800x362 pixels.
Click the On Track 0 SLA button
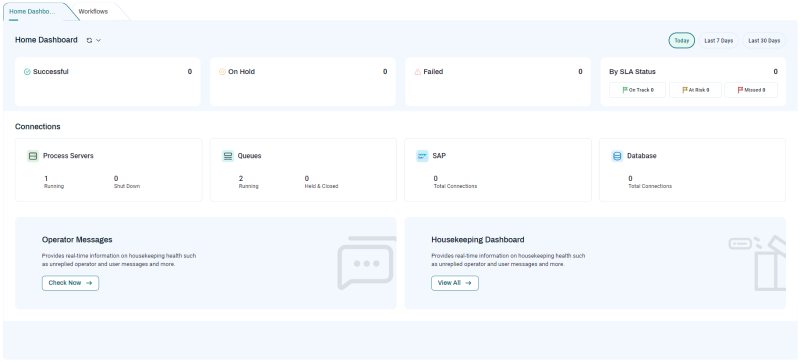point(638,90)
